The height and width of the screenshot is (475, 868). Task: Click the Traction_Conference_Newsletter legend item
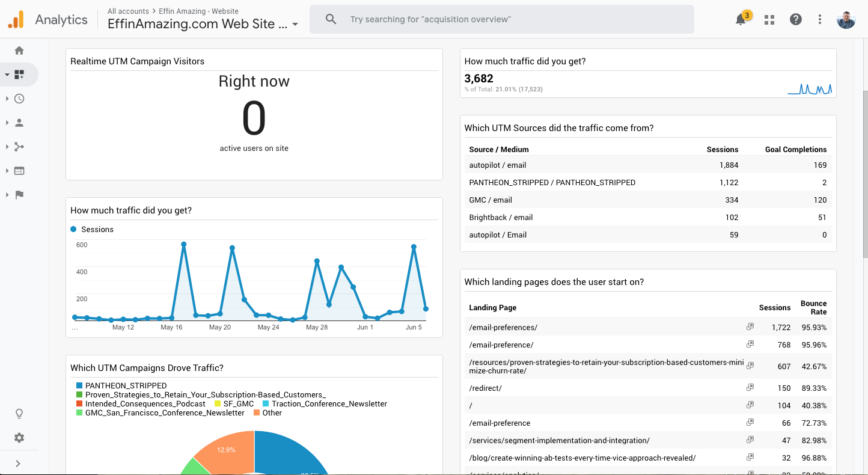tap(325, 403)
